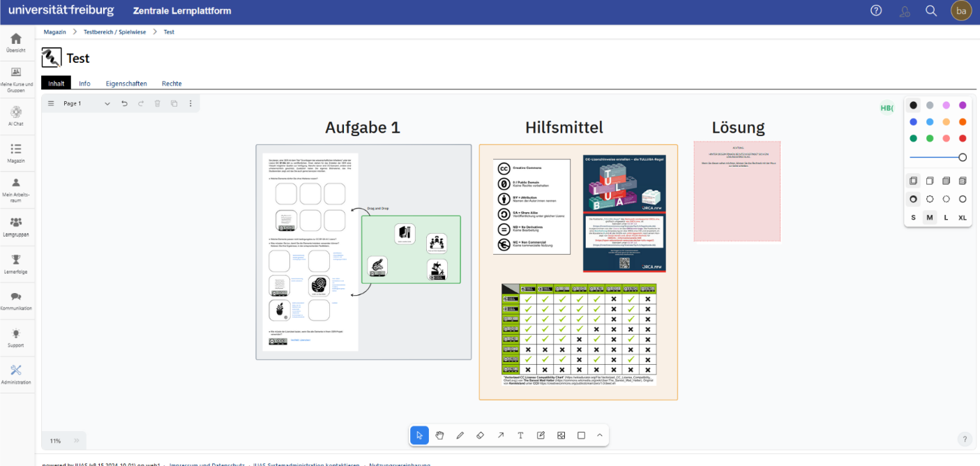Open the hamburger main menu
Image resolution: width=980 pixels, height=466 pixels.
[x=51, y=103]
